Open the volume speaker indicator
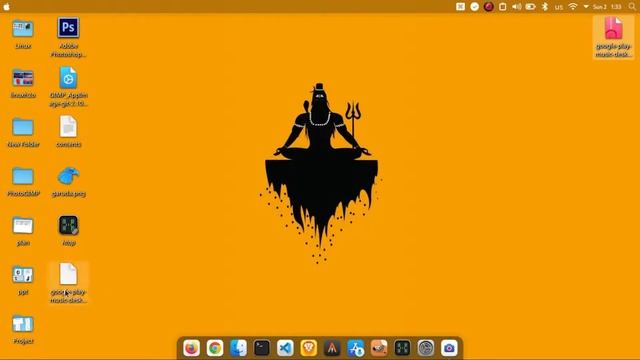 click(x=516, y=7)
